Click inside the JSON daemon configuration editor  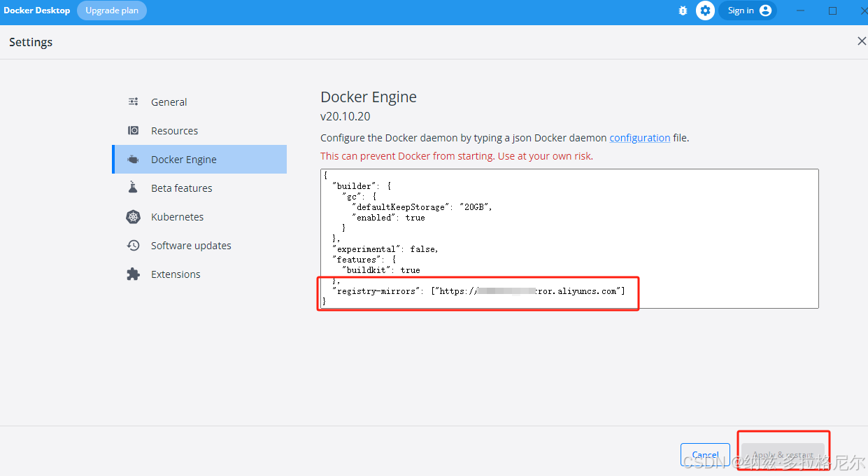(x=569, y=238)
